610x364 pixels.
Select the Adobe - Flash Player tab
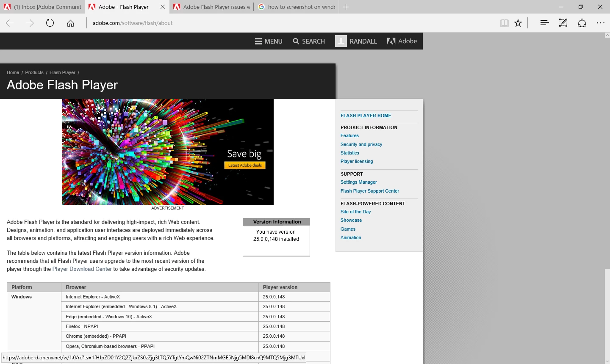coord(123,7)
